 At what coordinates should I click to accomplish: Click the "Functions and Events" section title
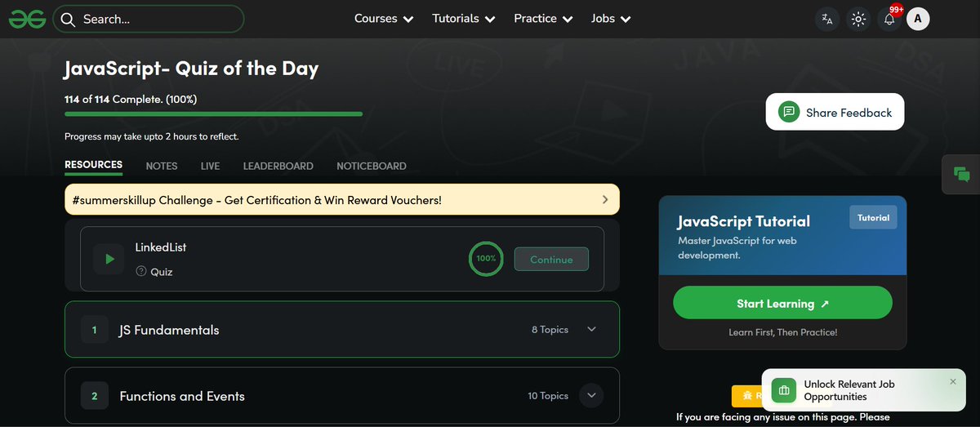point(182,396)
